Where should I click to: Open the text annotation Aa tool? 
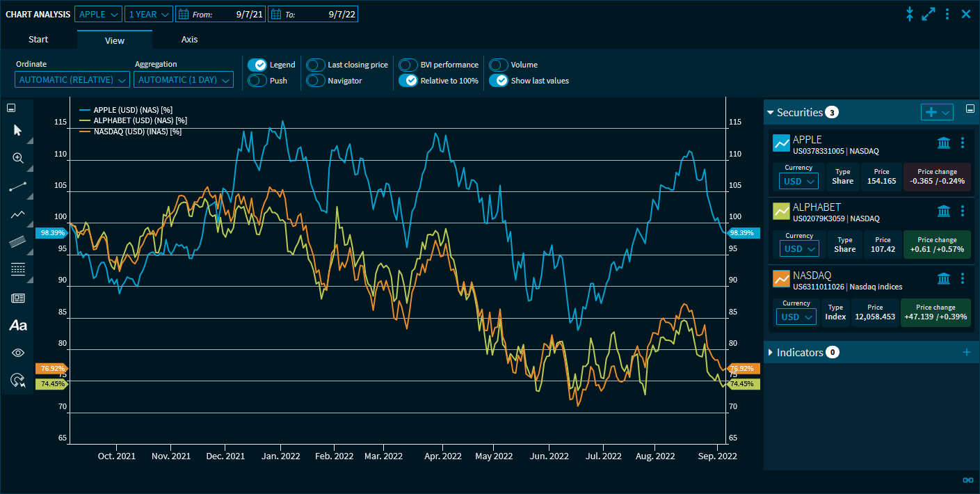point(18,325)
